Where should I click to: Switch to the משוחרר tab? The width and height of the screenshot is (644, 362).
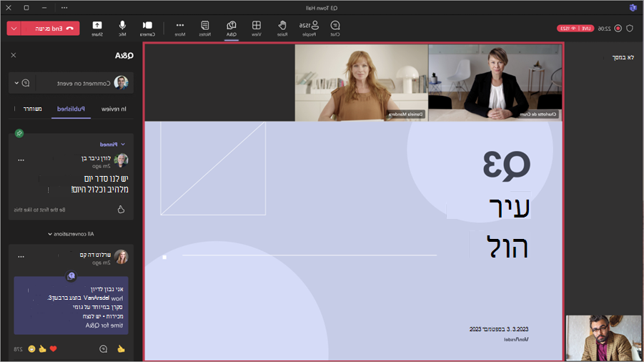point(32,109)
